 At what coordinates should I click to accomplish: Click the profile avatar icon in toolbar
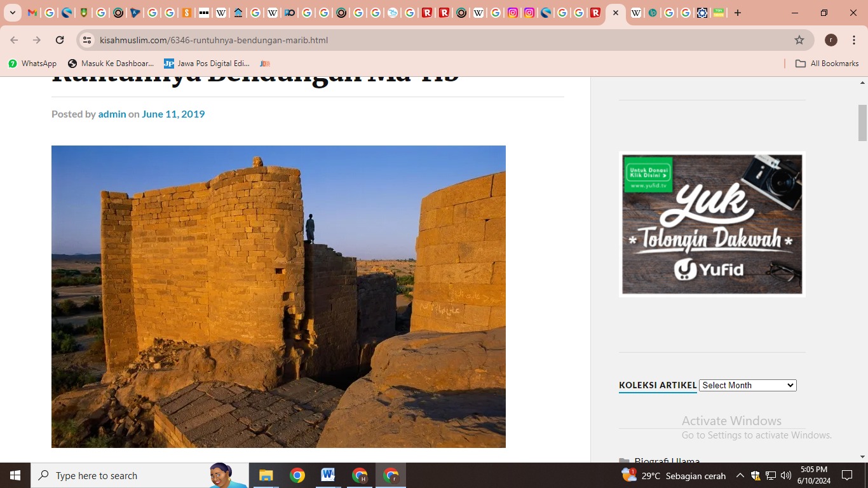[x=831, y=40]
